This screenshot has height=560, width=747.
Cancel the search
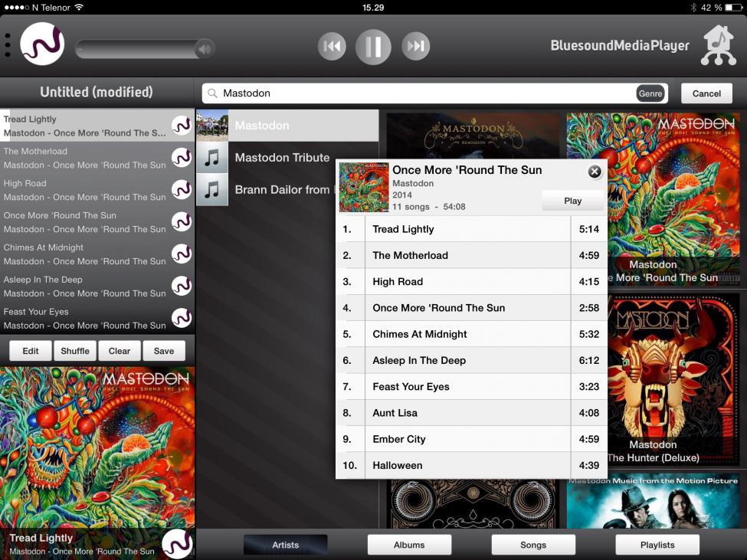[x=706, y=93]
